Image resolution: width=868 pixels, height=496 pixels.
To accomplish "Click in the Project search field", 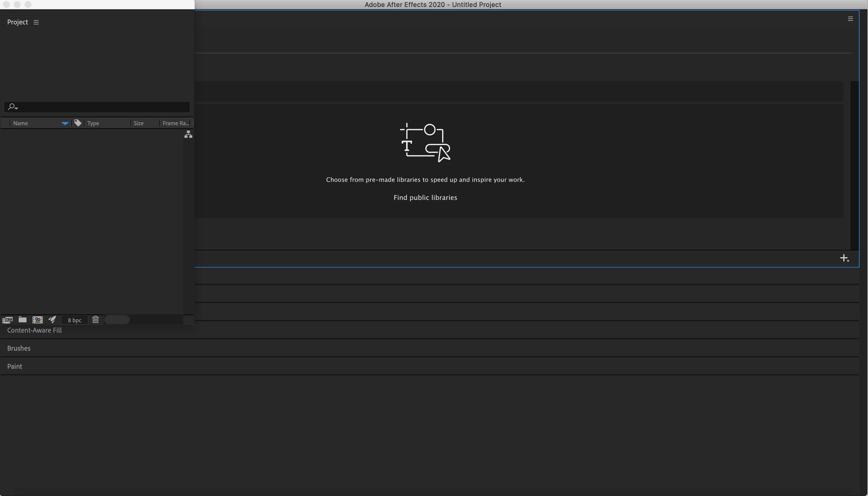I will [102, 107].
